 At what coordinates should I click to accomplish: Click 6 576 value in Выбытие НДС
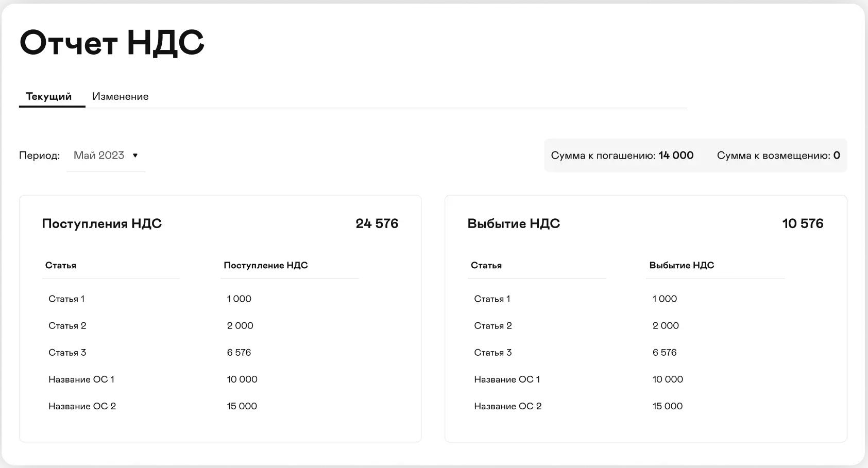[x=665, y=353]
